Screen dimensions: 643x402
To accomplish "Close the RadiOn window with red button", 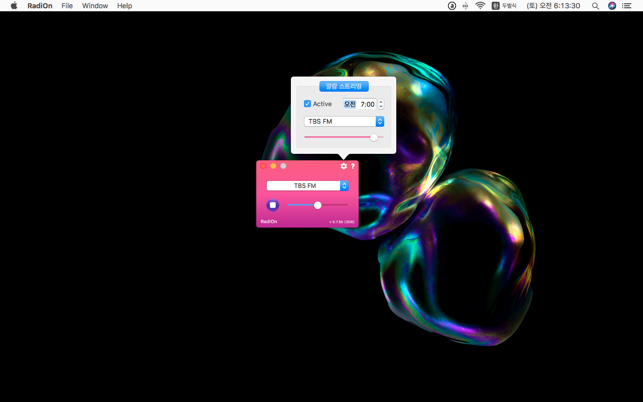I will (263, 166).
